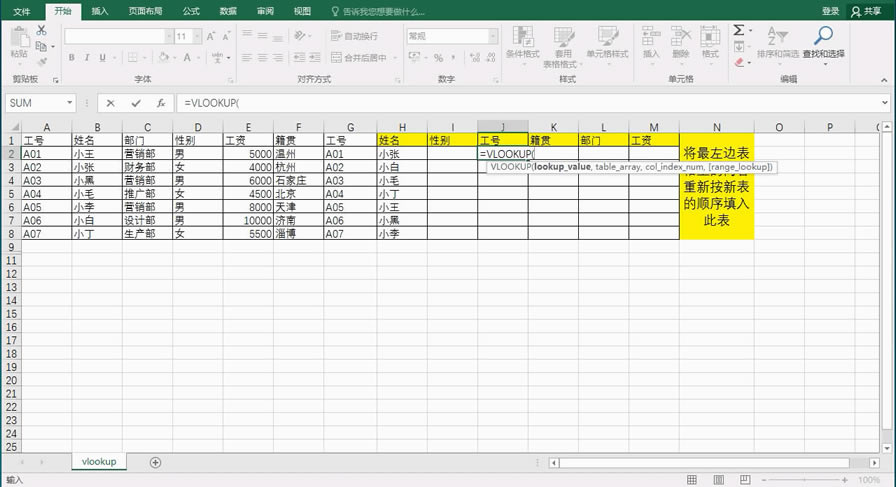Click the Decrease Decimal icon
The height and width of the screenshot is (487, 896).
[x=490, y=58]
